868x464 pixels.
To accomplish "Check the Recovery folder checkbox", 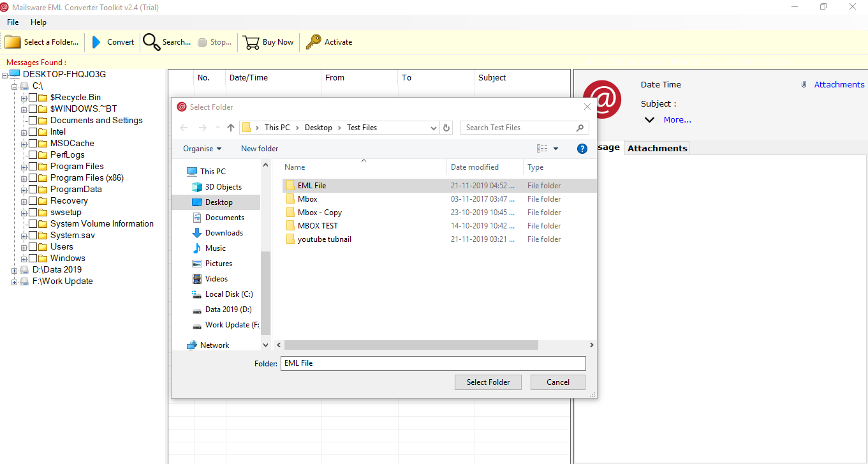I will [33, 201].
